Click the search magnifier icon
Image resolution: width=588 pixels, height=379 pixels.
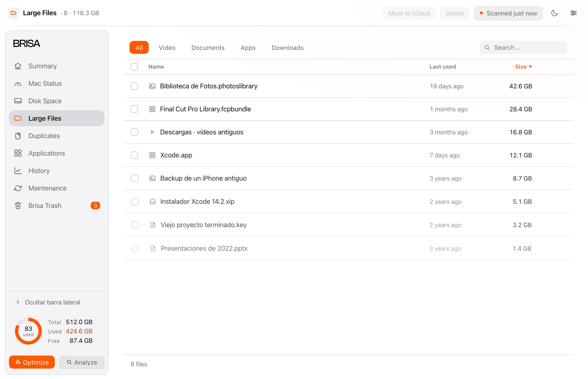click(x=487, y=47)
